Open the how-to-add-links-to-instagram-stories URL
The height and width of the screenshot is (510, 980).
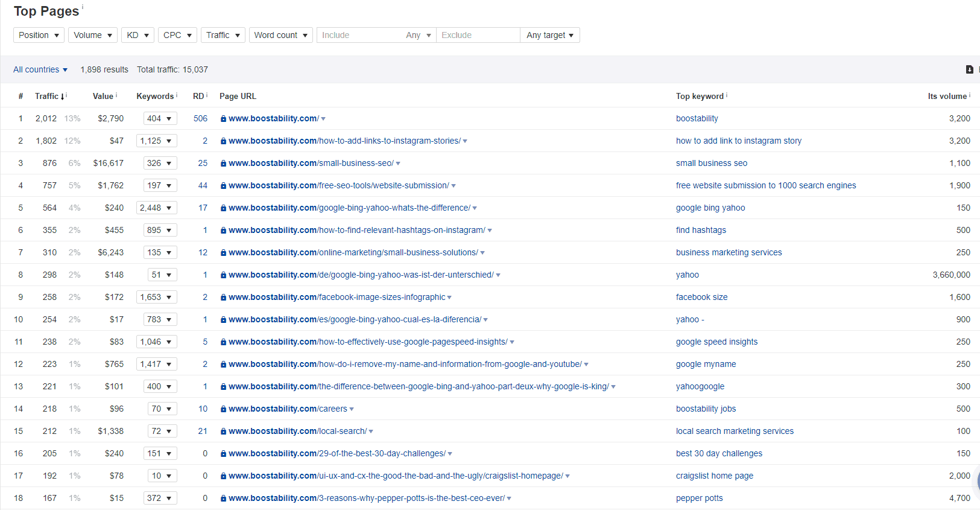tap(344, 141)
